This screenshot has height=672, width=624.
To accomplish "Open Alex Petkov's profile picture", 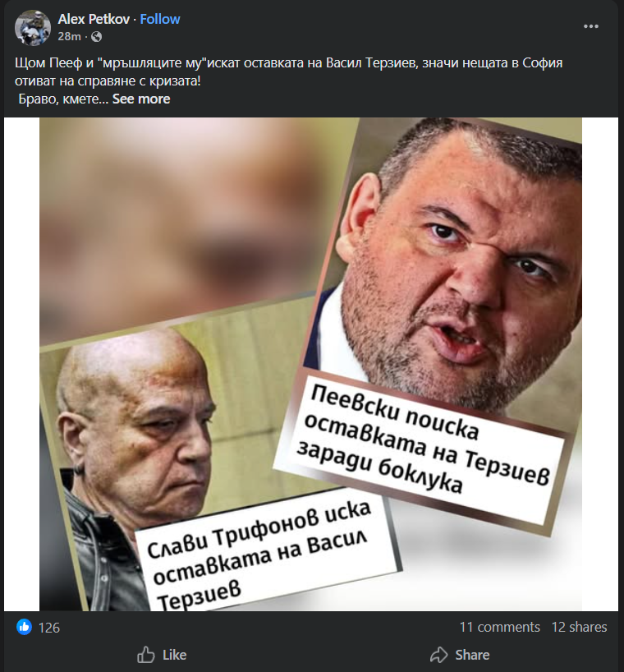I will [x=33, y=27].
